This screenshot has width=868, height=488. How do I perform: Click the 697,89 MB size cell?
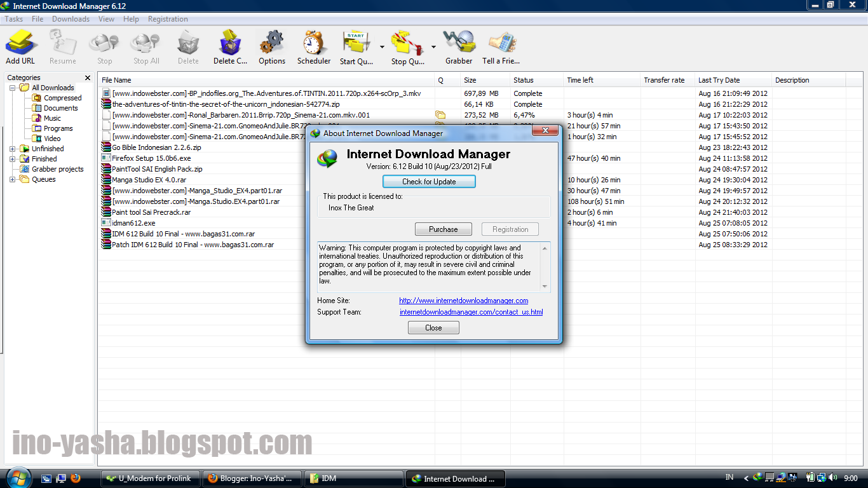[x=481, y=93]
